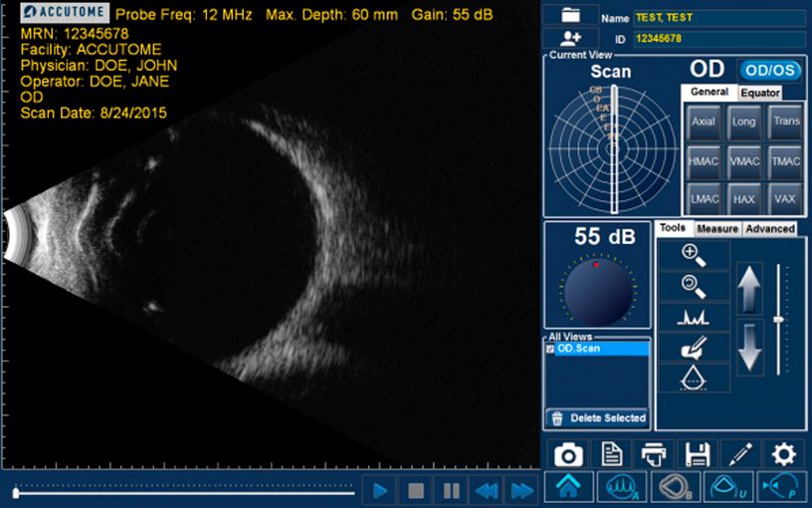Select the Trans scan view
Screen dimensions: 812x508
tap(785, 122)
